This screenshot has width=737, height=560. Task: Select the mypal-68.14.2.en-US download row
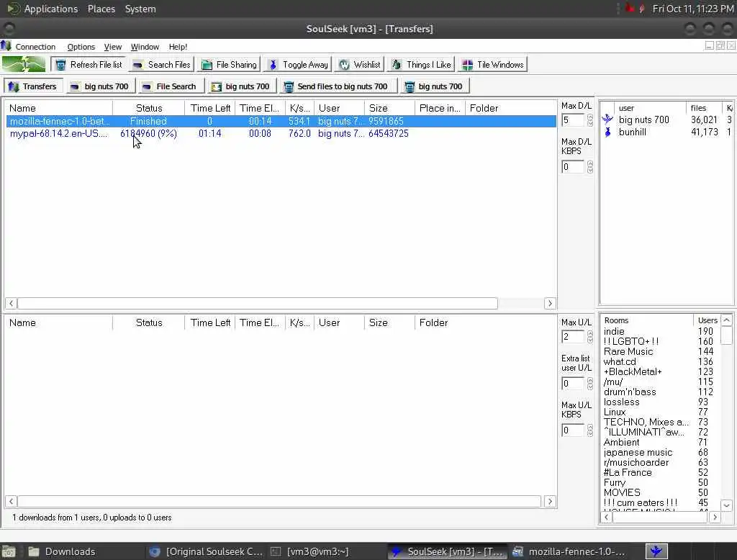click(x=281, y=134)
